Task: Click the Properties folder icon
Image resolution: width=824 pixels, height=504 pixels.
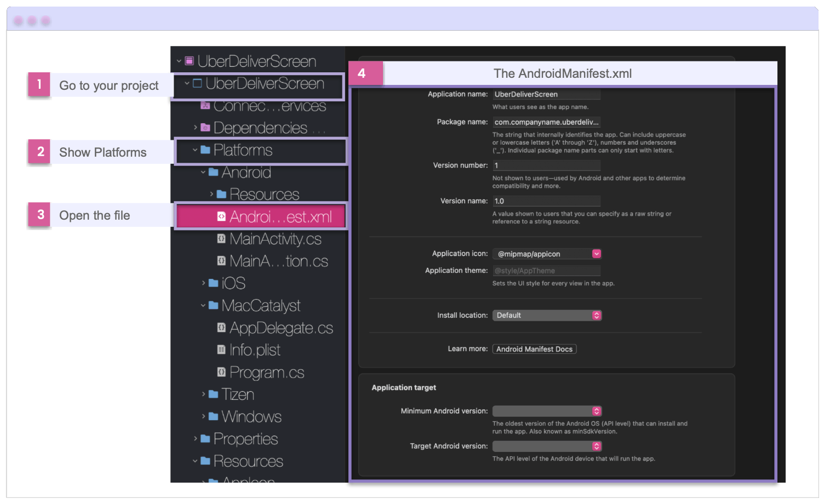Action: (205, 438)
